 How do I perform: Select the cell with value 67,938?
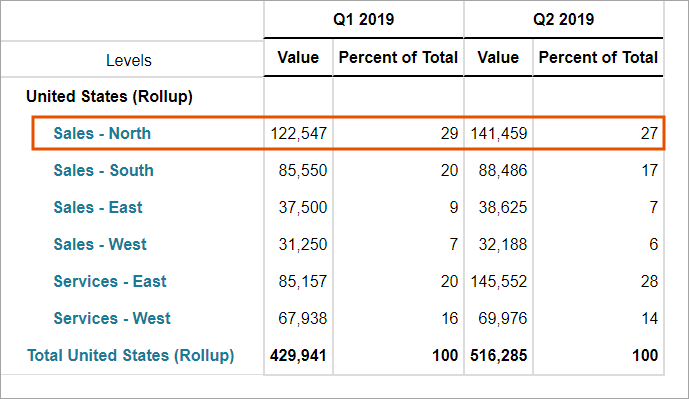pyautogui.click(x=303, y=318)
